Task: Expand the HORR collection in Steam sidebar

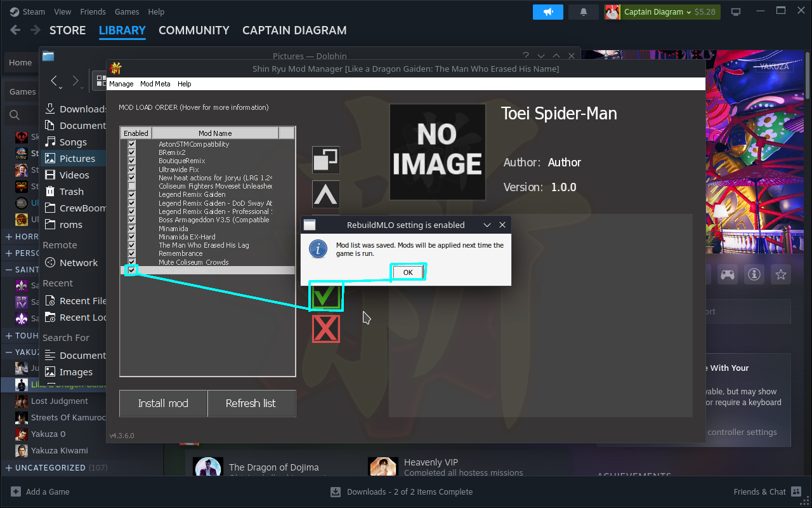Action: pyautogui.click(x=9, y=237)
